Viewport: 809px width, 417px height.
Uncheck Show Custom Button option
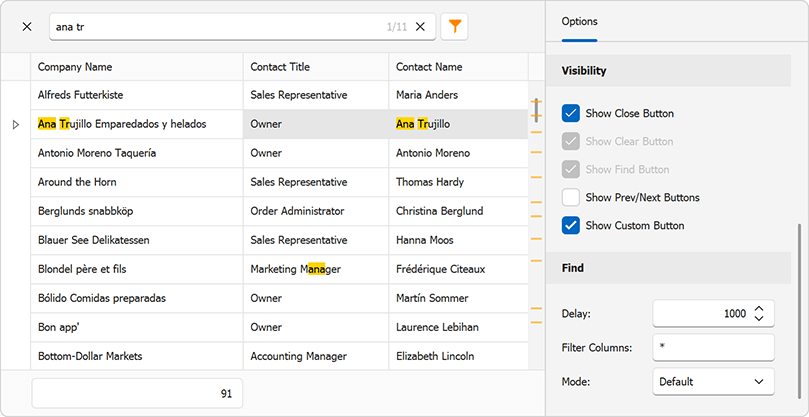click(571, 225)
